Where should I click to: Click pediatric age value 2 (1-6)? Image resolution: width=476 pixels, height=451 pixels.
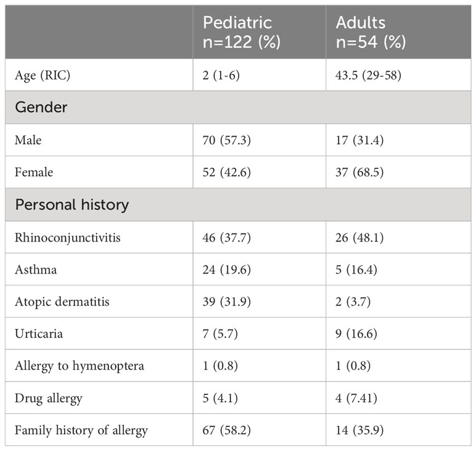pos(221,75)
